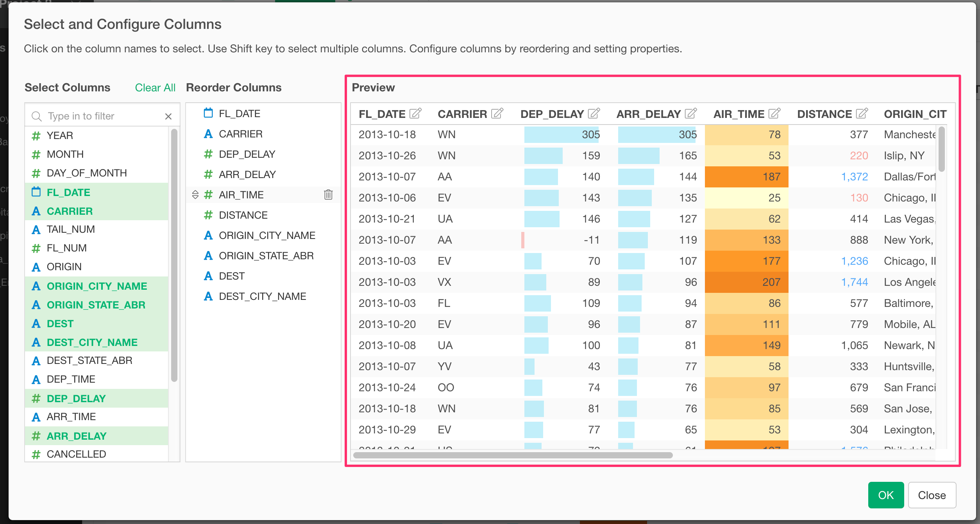Select DEST_CITY_NAME in the Reorder Columns list
The image size is (980, 524).
pyautogui.click(x=262, y=296)
